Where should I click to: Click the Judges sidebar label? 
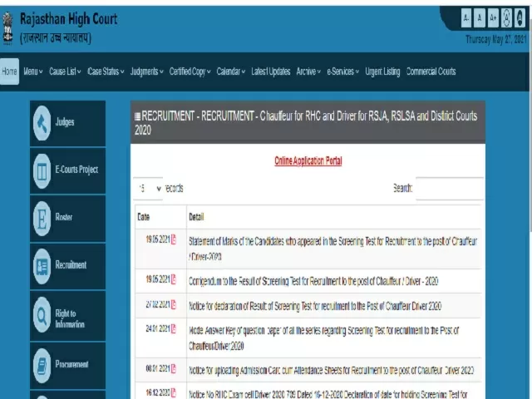click(x=65, y=122)
